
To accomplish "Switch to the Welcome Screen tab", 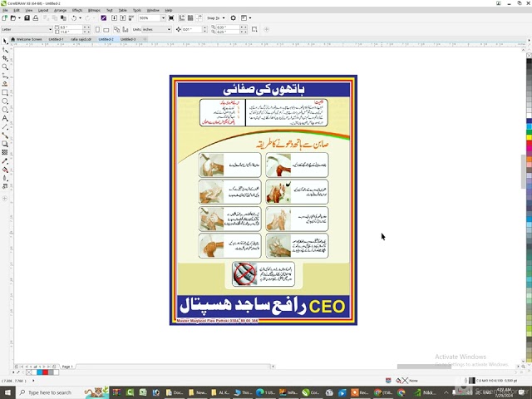I will pyautogui.click(x=27, y=39).
